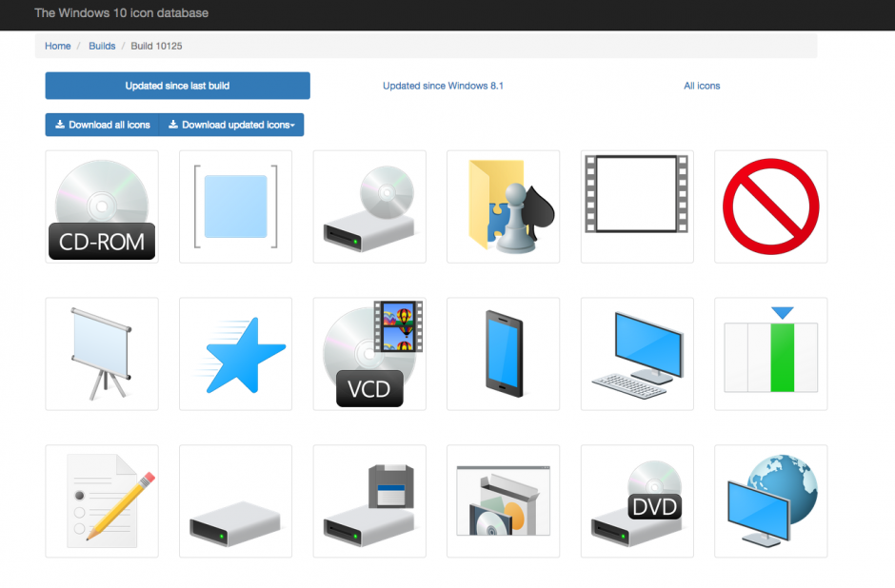Click the Download all icons button
The image size is (895, 588).
(102, 125)
